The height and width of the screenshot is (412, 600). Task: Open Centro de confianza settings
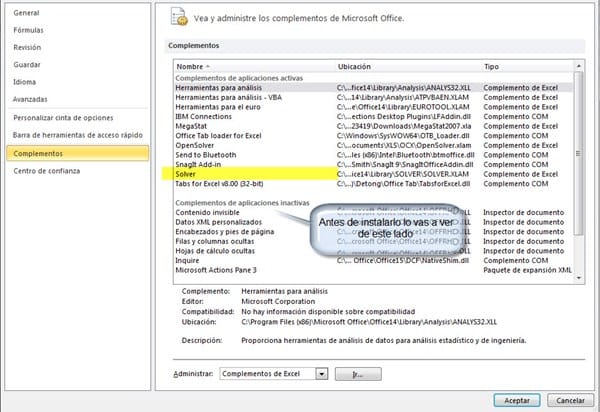tap(47, 171)
